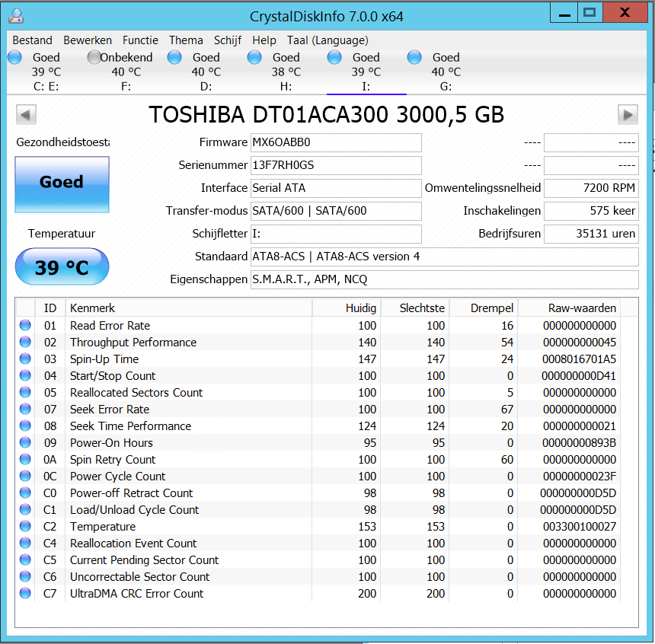Select the G: drive status orb
Viewport: 655px width, 644px height.
tap(414, 58)
